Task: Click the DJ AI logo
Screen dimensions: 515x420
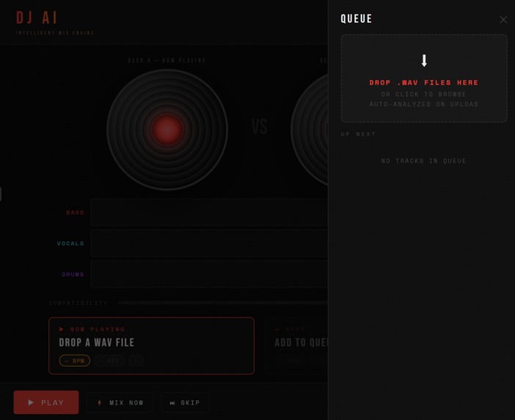Action: click(x=37, y=18)
